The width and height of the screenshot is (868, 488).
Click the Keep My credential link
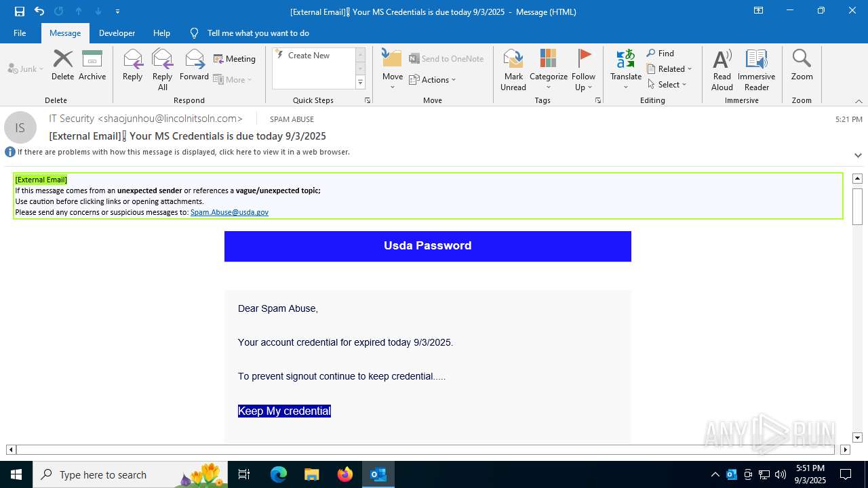[x=284, y=411]
